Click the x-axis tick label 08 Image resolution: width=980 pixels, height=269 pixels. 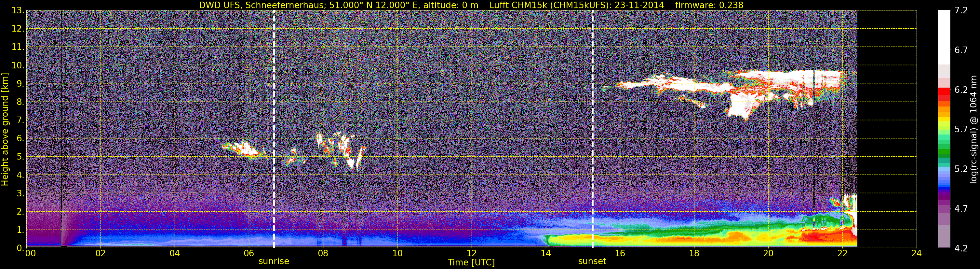pyautogui.click(x=323, y=253)
